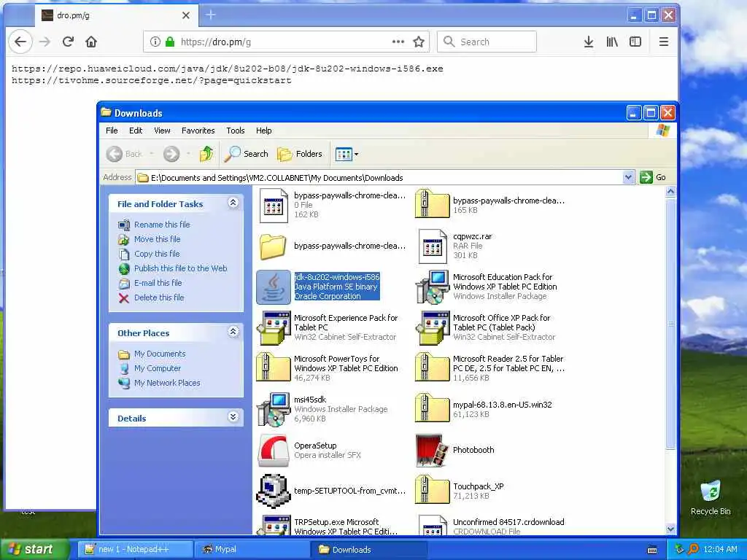
Task: Open page actions three-dot menu
Action: (x=398, y=42)
